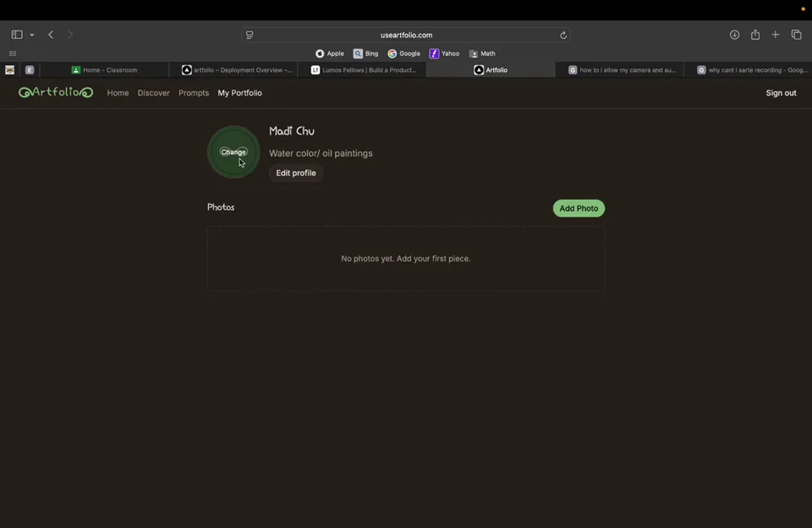This screenshot has width=812, height=528.
Task: Select the Artfolio tab
Action: [x=491, y=70]
